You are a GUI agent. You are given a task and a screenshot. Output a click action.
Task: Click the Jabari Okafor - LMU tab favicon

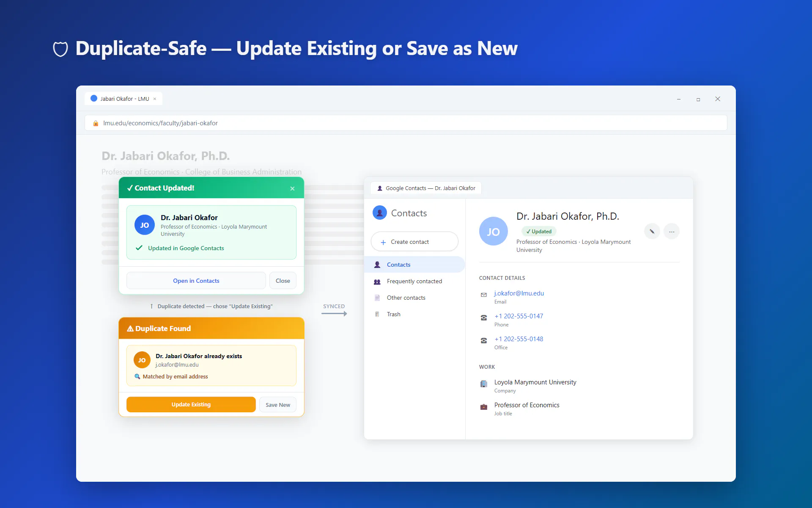point(94,99)
